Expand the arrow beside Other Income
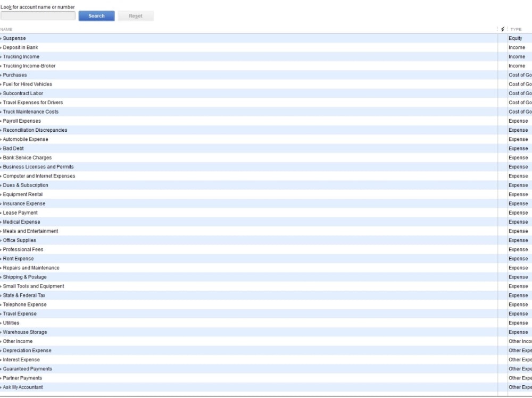The image size is (532, 398). click(x=1, y=341)
